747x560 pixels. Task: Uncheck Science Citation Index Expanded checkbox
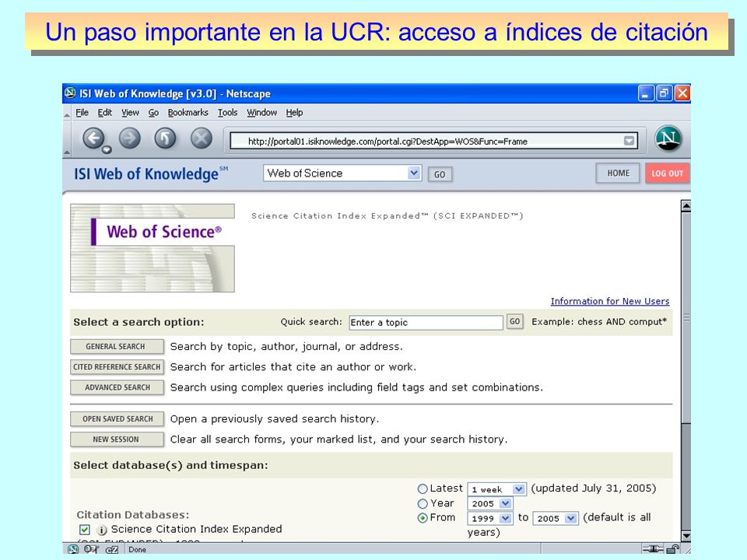click(x=85, y=530)
